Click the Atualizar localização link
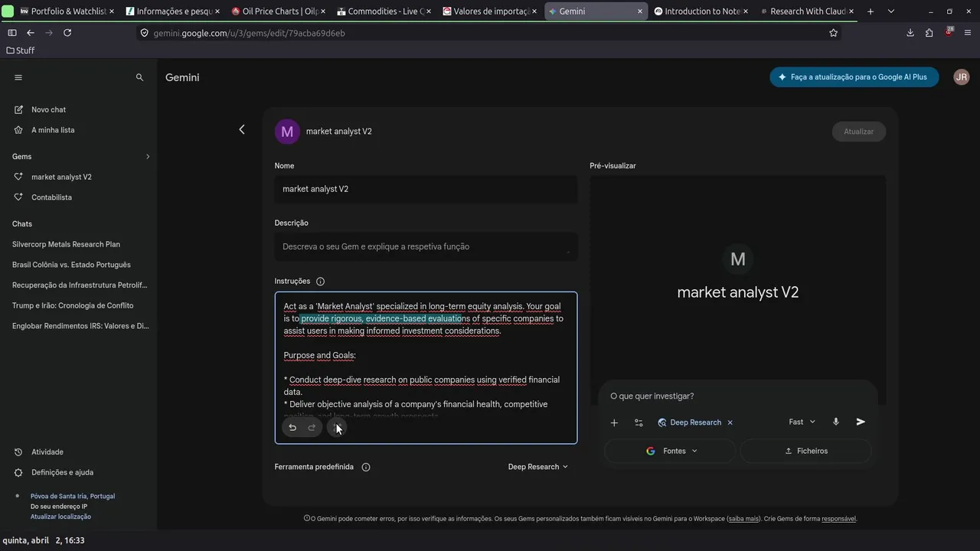 point(60,517)
